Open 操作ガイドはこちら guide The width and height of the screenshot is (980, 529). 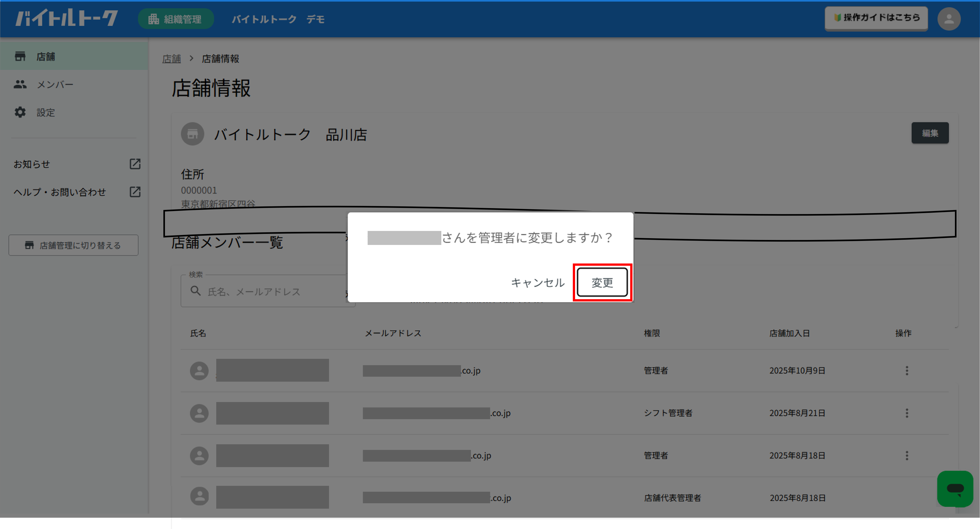[876, 17]
